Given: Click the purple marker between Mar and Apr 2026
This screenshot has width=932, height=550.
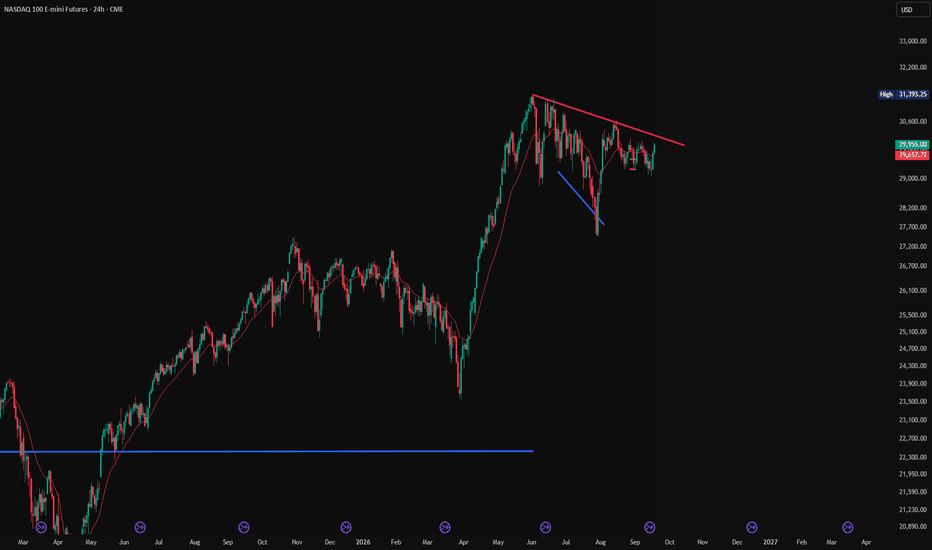Looking at the screenshot, I should 445,527.
